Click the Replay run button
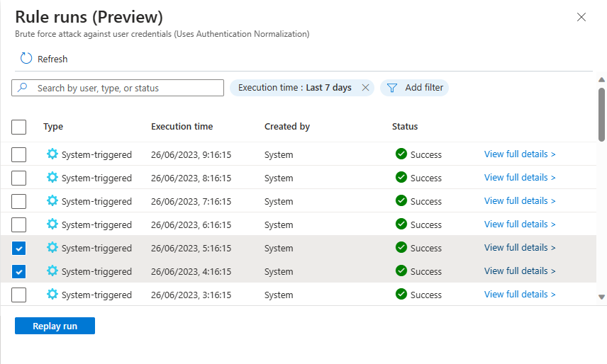 click(55, 326)
